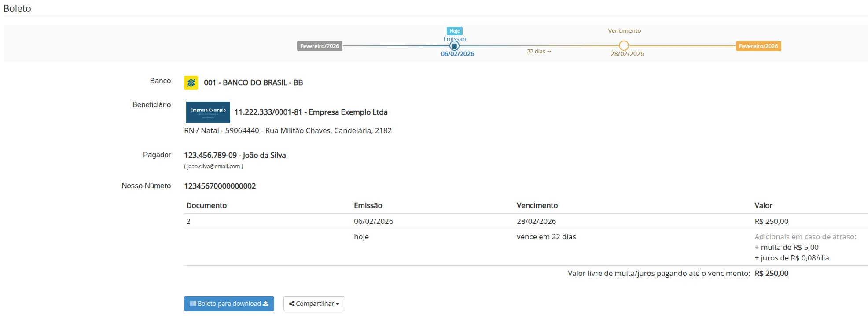Click the 'hoje' cell below the emission date

click(361, 237)
